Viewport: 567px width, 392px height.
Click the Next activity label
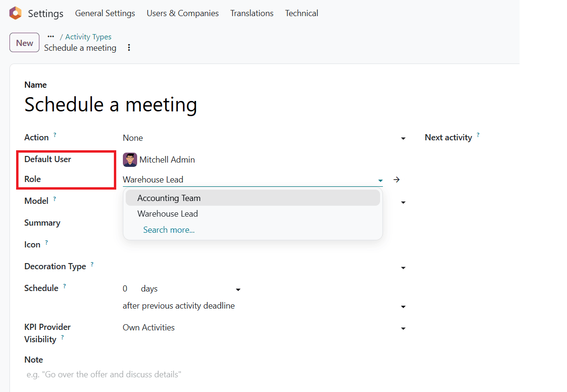(x=448, y=137)
